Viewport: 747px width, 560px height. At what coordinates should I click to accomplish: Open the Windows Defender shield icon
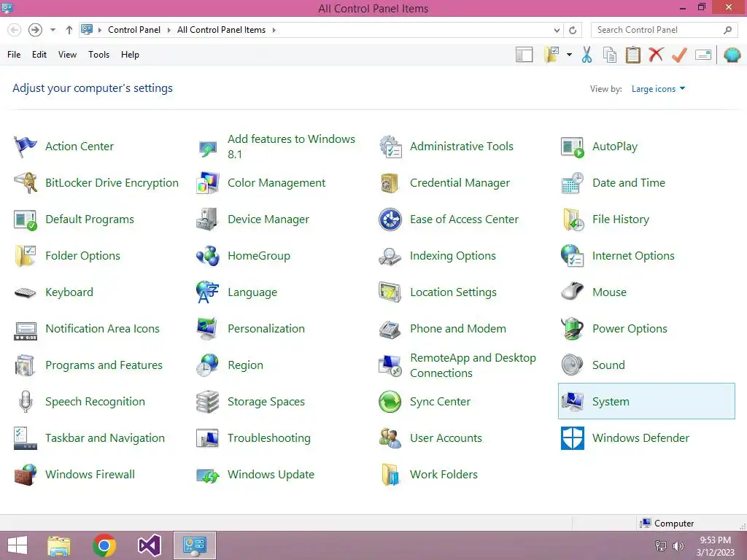[x=573, y=438]
